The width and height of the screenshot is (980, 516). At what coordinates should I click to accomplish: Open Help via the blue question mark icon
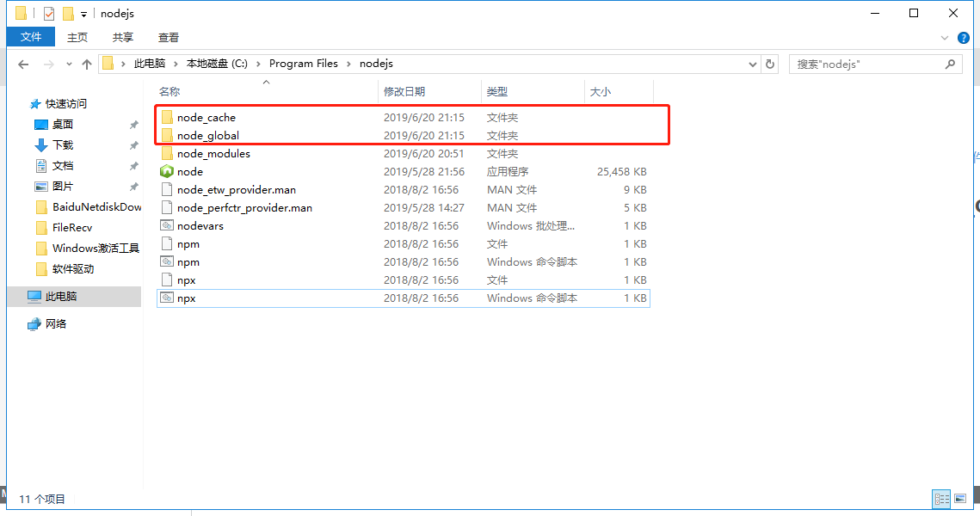pyautogui.click(x=963, y=38)
